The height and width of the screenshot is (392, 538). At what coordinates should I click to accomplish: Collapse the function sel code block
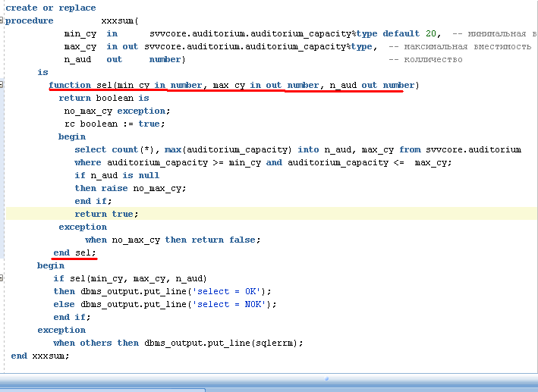coord(2,85)
